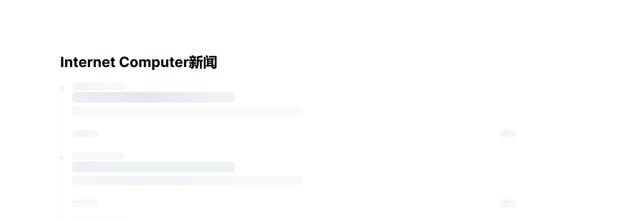This screenshot has height=222, width=644.
Task: Click the first news item's timeline dot
Action: tap(61, 88)
